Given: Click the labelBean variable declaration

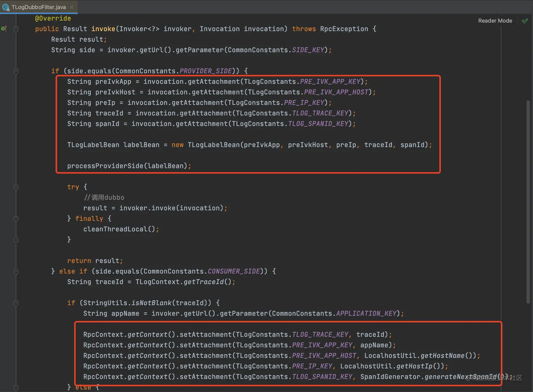Looking at the screenshot, I should coord(141,145).
